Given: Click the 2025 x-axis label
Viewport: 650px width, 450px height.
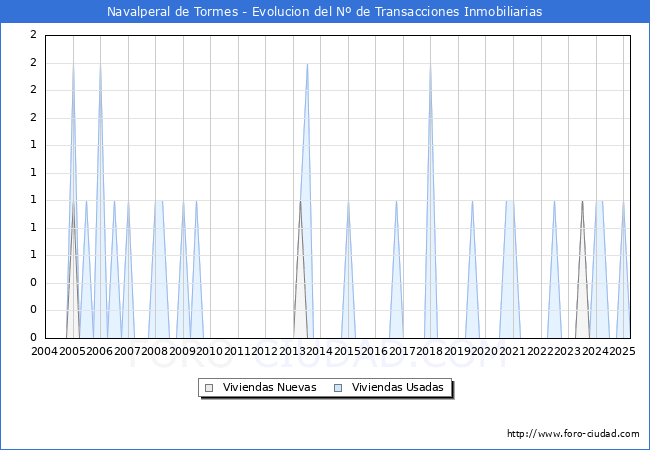Looking at the screenshot, I should [622, 351].
